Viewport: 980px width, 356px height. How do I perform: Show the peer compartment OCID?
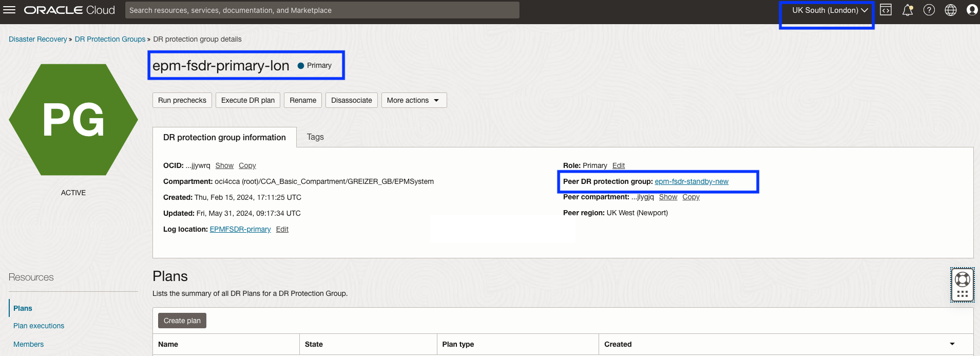[x=668, y=197]
